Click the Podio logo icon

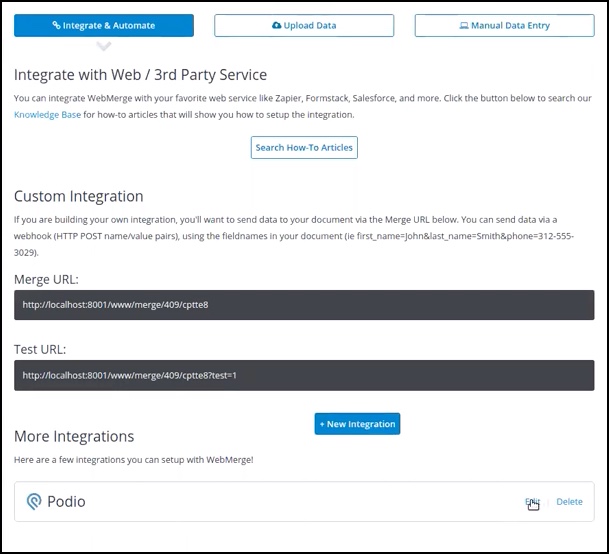click(x=34, y=502)
